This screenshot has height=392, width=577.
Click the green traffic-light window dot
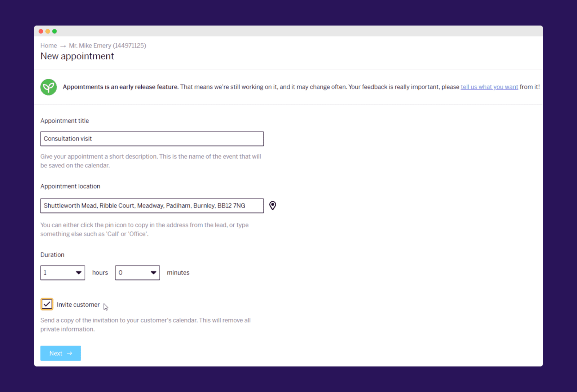coord(54,31)
